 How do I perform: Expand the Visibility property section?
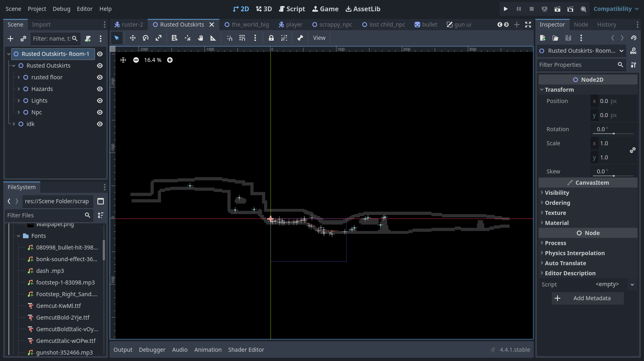[557, 193]
